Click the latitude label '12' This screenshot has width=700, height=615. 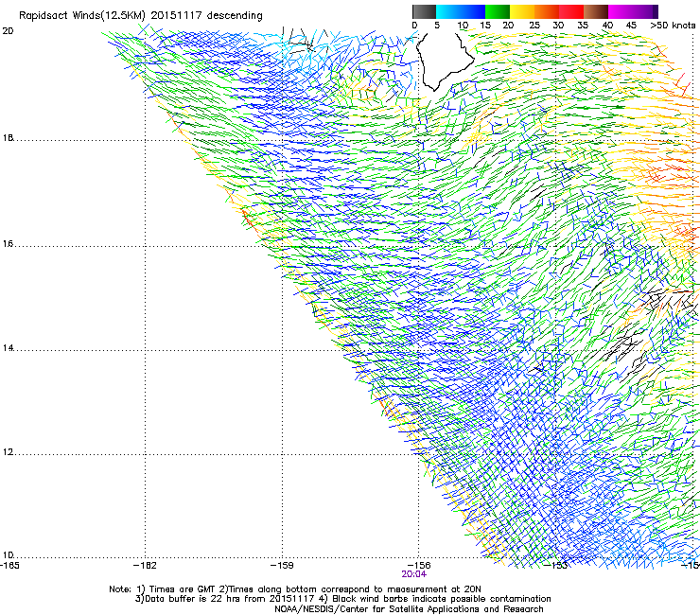[x=8, y=452]
